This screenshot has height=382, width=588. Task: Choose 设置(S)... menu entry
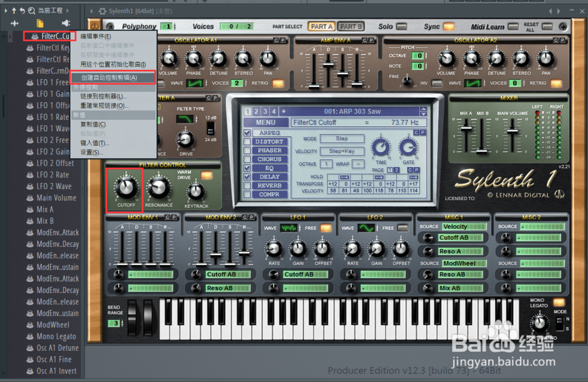113,153
